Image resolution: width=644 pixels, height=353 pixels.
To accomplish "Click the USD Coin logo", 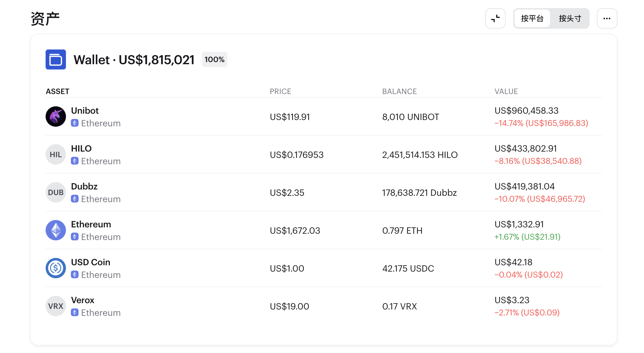I will pos(56,268).
